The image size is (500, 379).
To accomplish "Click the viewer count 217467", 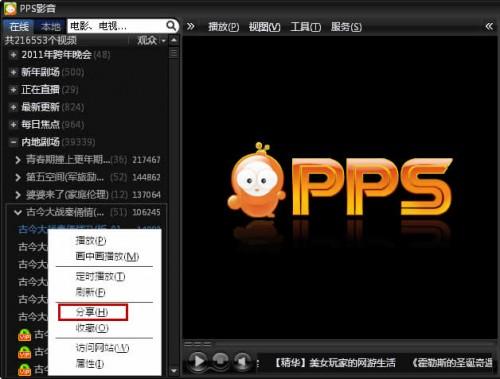I will [x=146, y=160].
